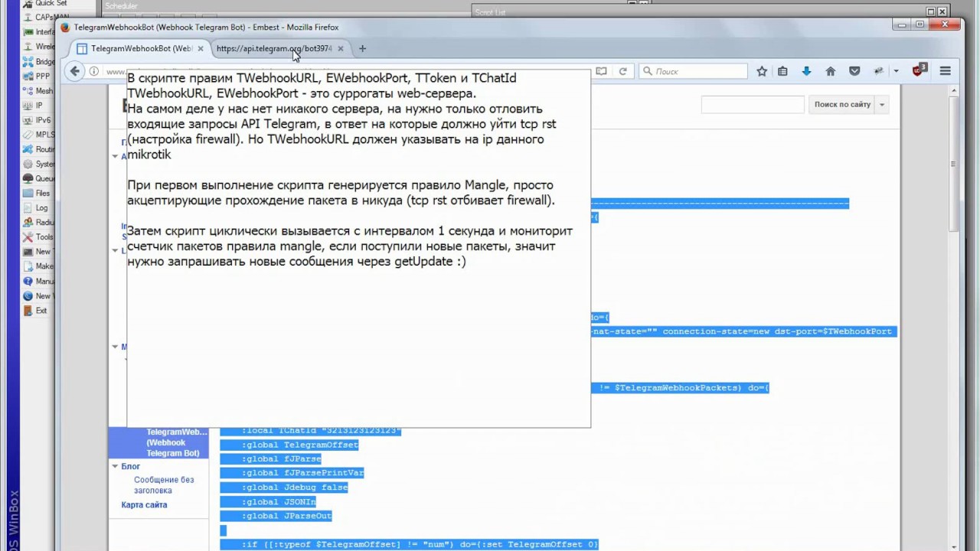The image size is (980, 551).
Task: Open Queues in WinBox sidebar
Action: [x=38, y=178]
